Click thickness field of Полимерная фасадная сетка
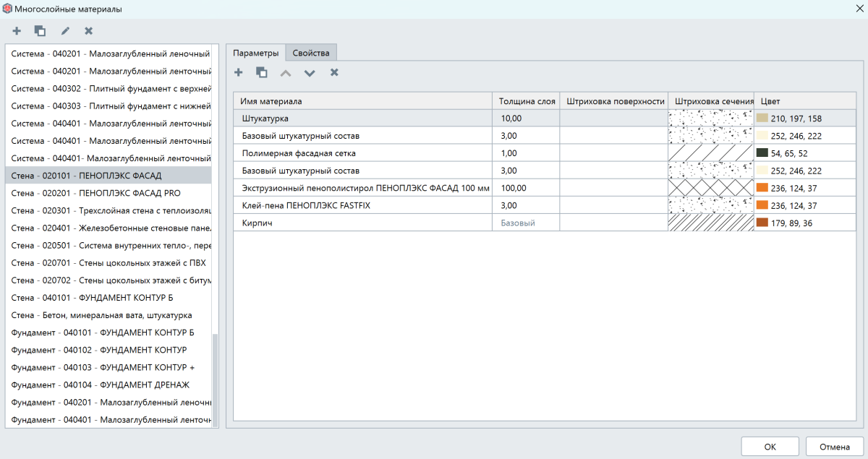 [x=526, y=153]
